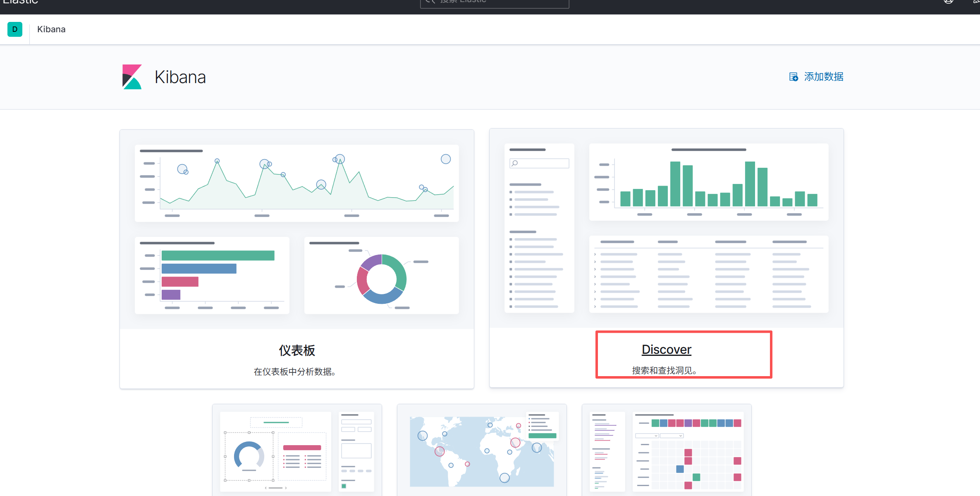Click the 添加数据 icon
Image resolution: width=980 pixels, height=496 pixels.
[794, 77]
